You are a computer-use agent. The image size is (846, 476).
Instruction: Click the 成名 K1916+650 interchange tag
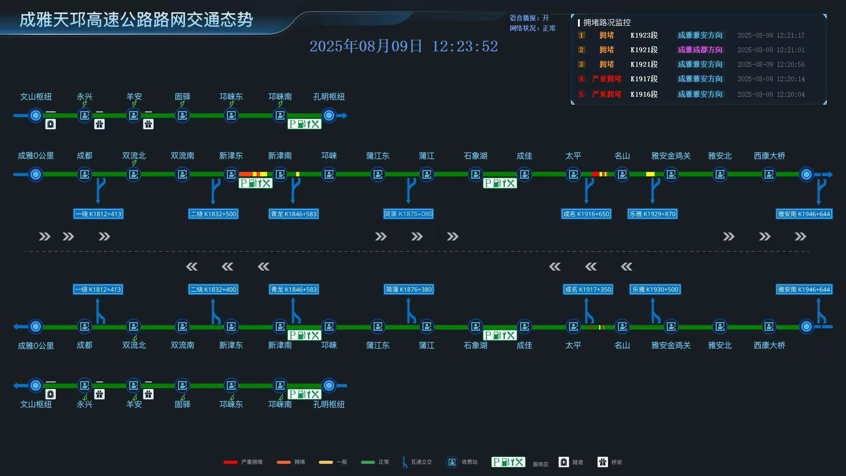pyautogui.click(x=586, y=214)
